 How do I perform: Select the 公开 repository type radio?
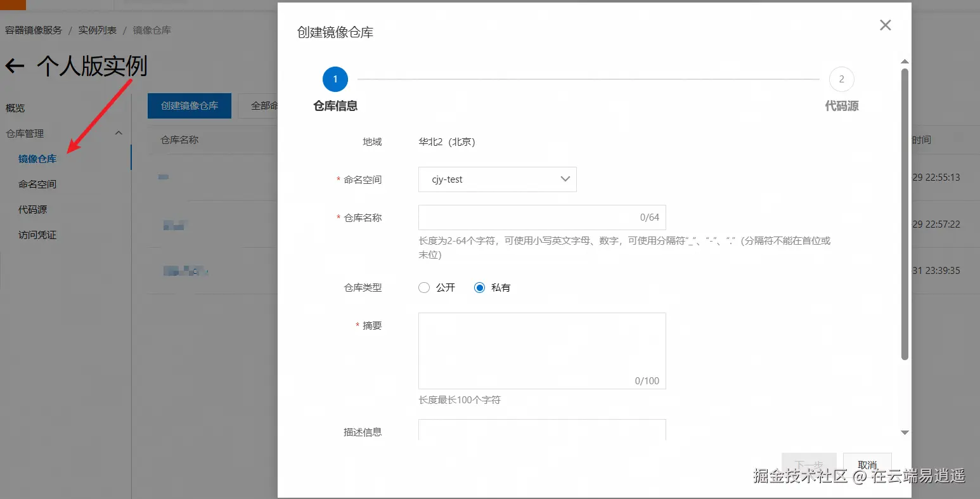(424, 288)
